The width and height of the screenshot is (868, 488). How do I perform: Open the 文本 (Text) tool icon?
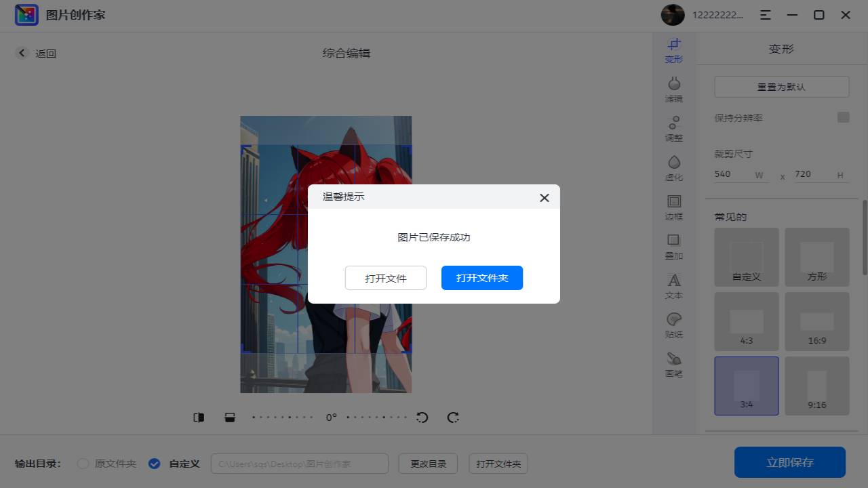673,286
